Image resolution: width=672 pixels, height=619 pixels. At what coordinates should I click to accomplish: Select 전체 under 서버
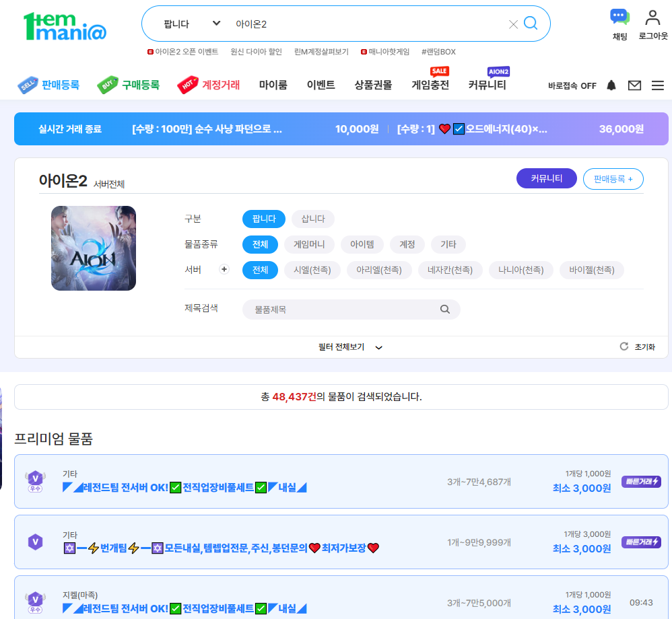click(x=260, y=270)
